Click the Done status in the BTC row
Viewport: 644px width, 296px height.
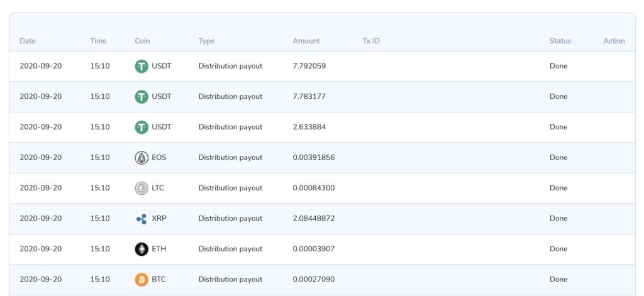[x=558, y=280]
